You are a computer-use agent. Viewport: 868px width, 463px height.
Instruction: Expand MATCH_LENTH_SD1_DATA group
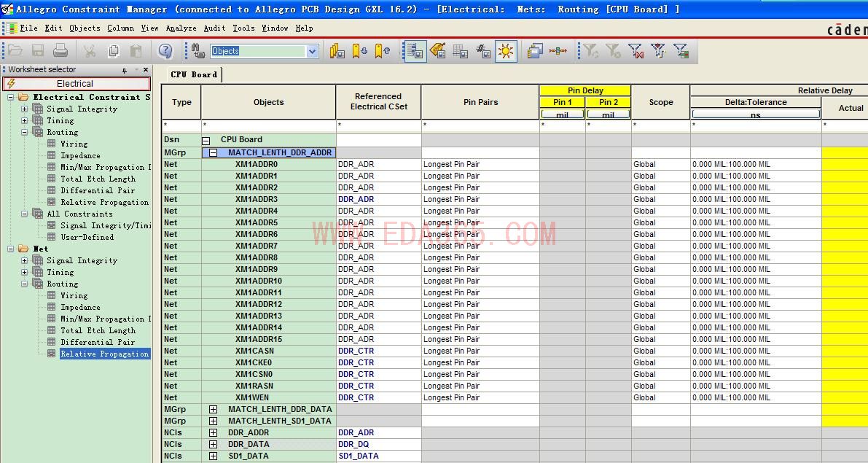pyautogui.click(x=213, y=421)
